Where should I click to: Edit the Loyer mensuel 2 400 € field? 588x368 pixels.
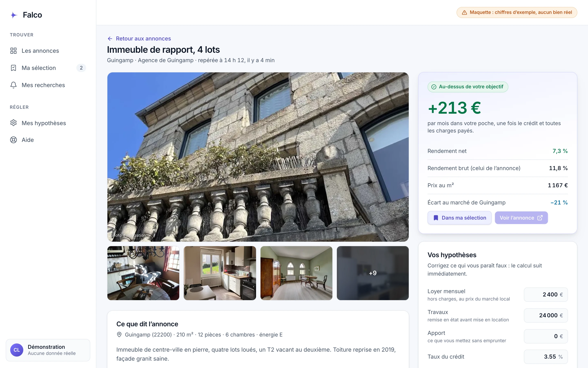click(546, 294)
